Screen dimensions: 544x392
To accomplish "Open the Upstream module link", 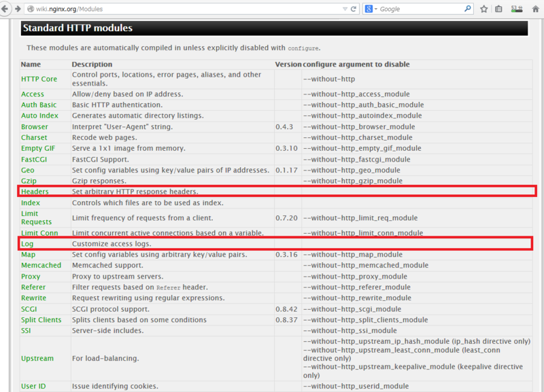I will (37, 359).
